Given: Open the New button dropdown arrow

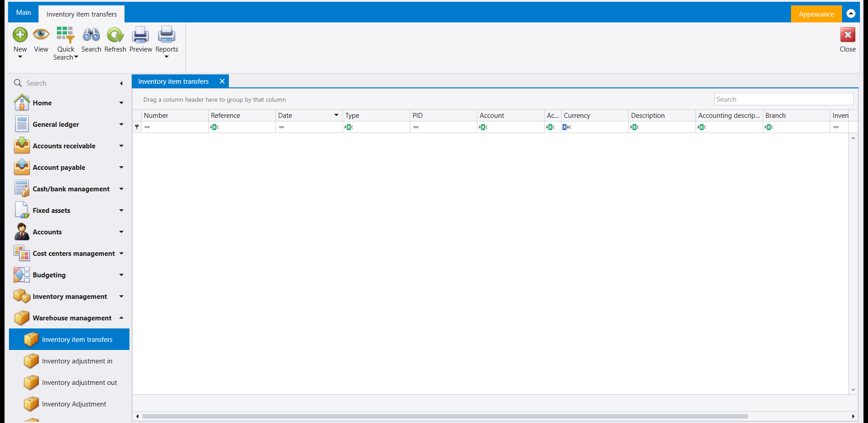Looking at the screenshot, I should [20, 57].
